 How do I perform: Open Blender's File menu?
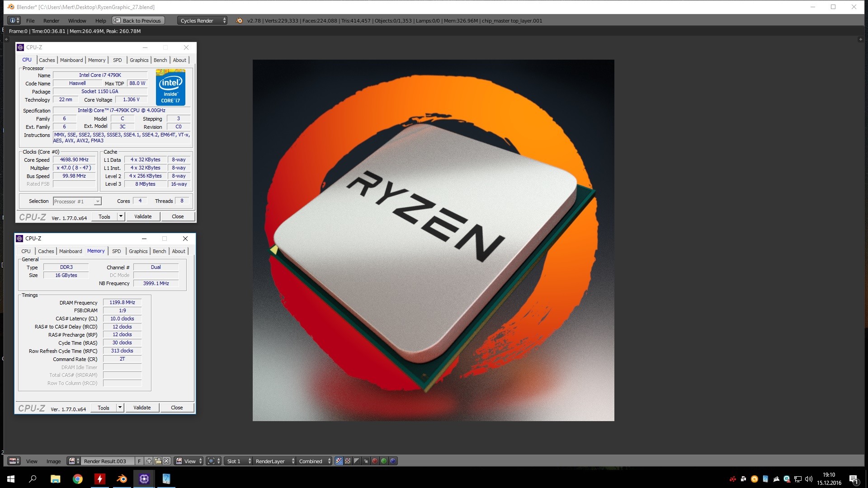pyautogui.click(x=30, y=21)
